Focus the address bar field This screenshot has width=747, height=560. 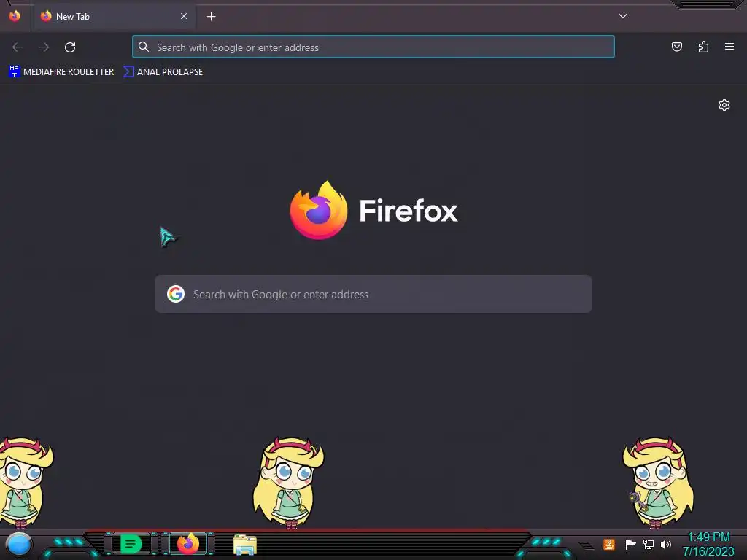373,47
